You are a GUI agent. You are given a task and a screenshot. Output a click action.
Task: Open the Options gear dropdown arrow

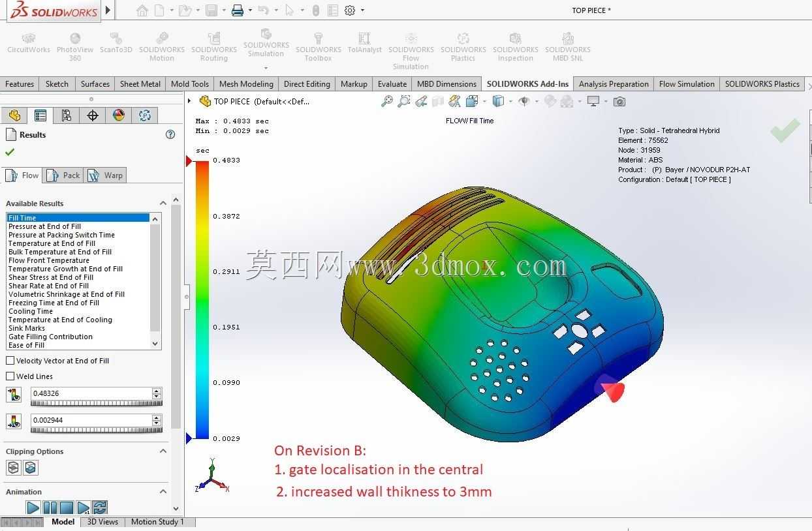tap(362, 10)
